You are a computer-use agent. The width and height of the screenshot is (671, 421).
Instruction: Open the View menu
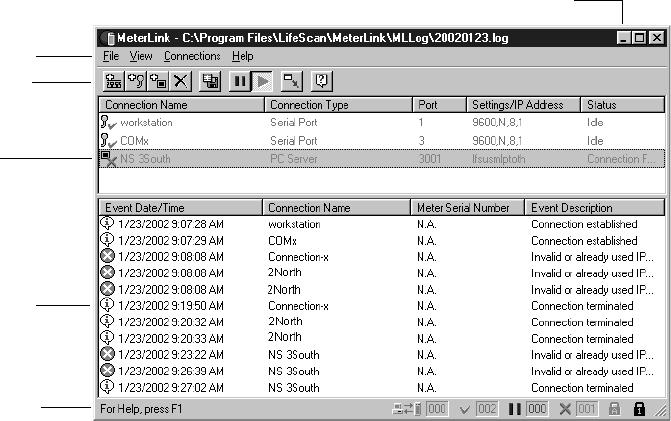click(141, 56)
